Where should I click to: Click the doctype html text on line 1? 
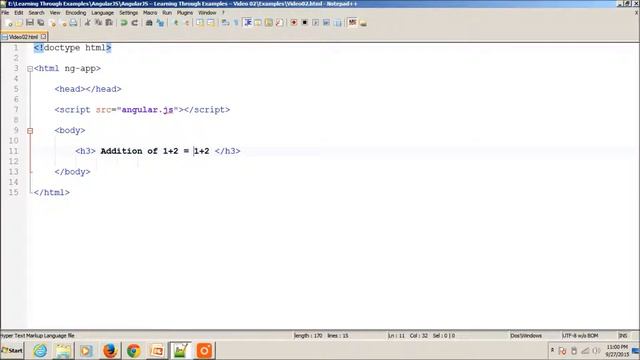75,48
